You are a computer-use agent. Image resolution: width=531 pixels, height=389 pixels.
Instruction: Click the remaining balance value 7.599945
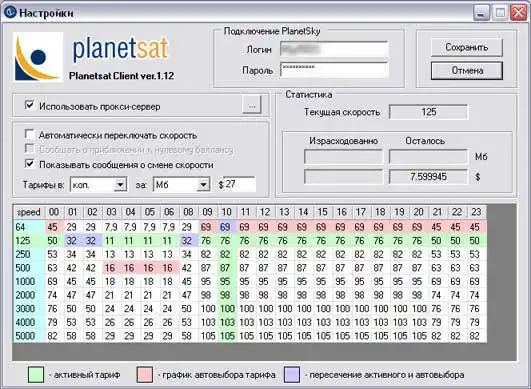(x=428, y=177)
